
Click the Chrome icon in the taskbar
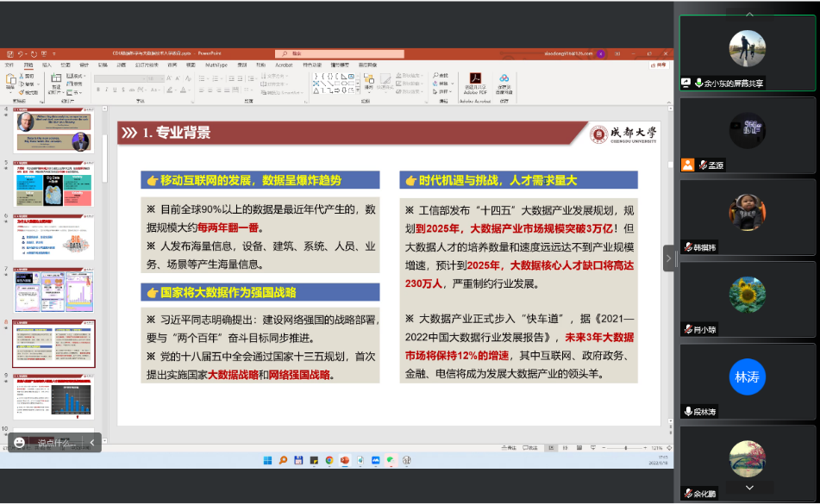329,460
